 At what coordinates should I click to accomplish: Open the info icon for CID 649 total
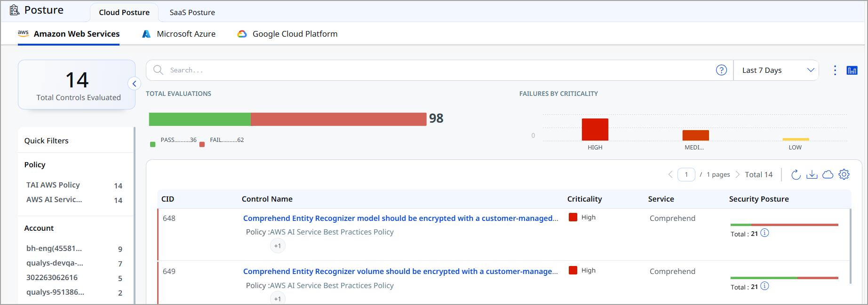(765, 286)
